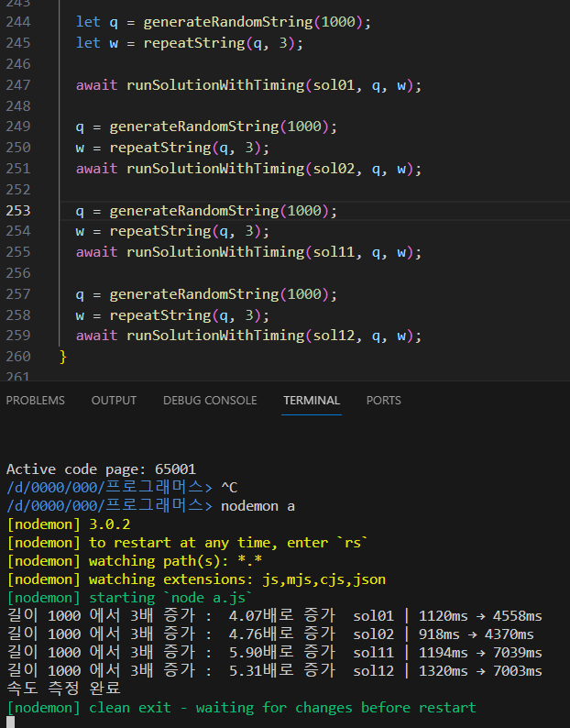Click line number 244 in gutter
Image resolution: width=570 pixels, height=728 pixels.
pyautogui.click(x=18, y=22)
